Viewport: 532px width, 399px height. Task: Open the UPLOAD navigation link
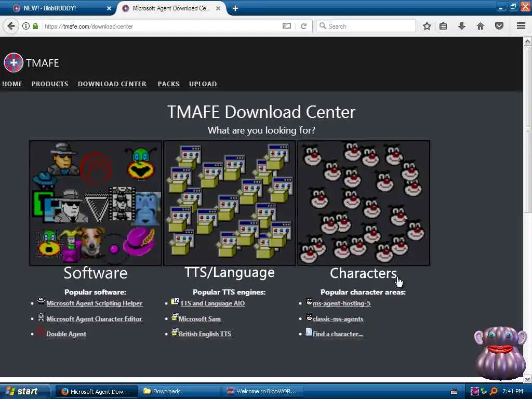[x=203, y=84]
